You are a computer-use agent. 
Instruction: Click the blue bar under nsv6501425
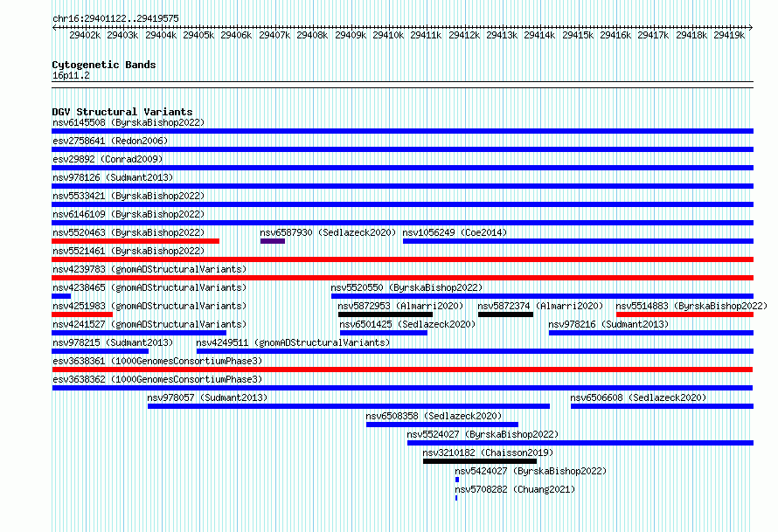pos(384,333)
